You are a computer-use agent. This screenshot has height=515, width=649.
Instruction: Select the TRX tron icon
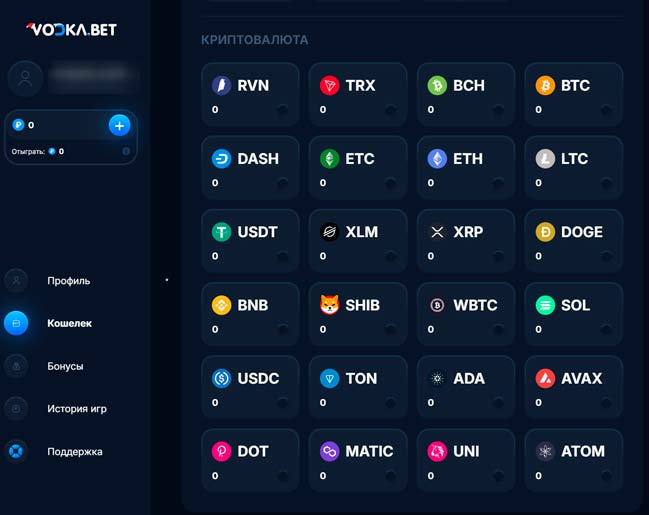(329, 86)
